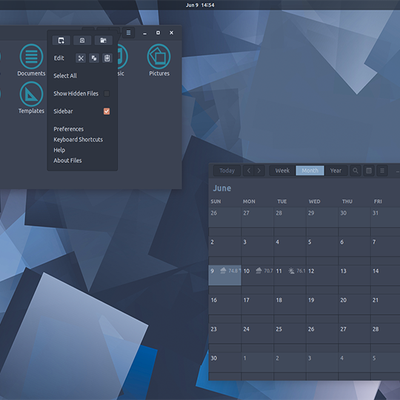Select June 25 in the calendar
Image resolution: width=400 pixels, height=400 pixels.
tap(290, 333)
